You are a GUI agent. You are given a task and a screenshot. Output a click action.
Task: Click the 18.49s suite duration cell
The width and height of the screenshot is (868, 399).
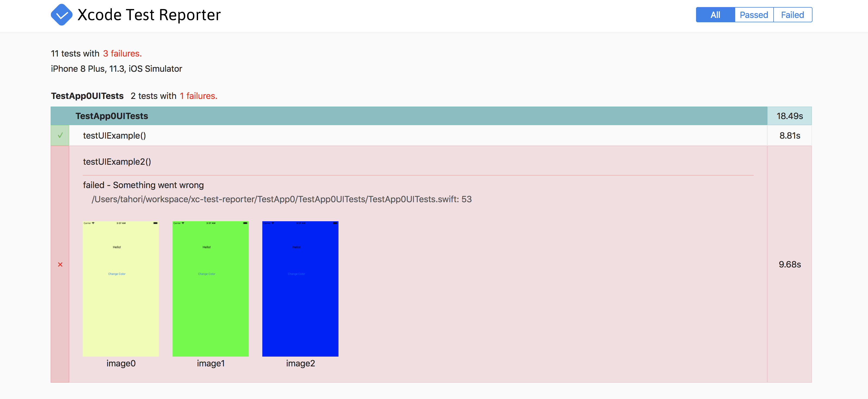click(789, 116)
